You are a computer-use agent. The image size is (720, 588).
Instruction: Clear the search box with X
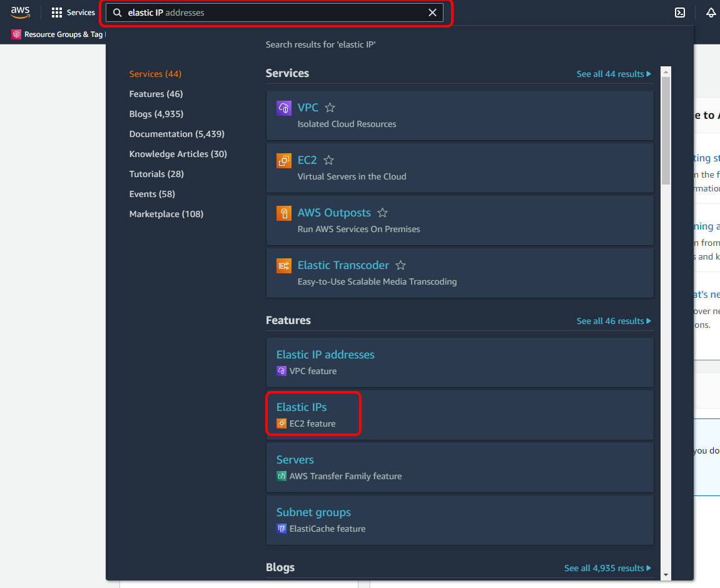(432, 13)
